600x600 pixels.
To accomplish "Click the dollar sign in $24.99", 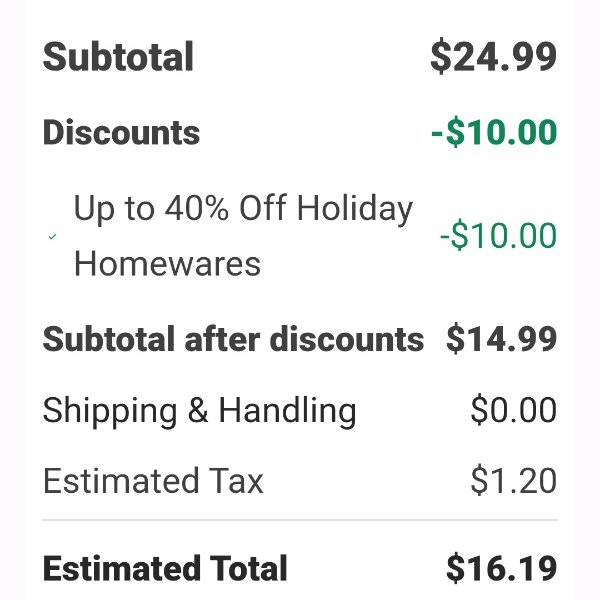I will pyautogui.click(x=440, y=56).
